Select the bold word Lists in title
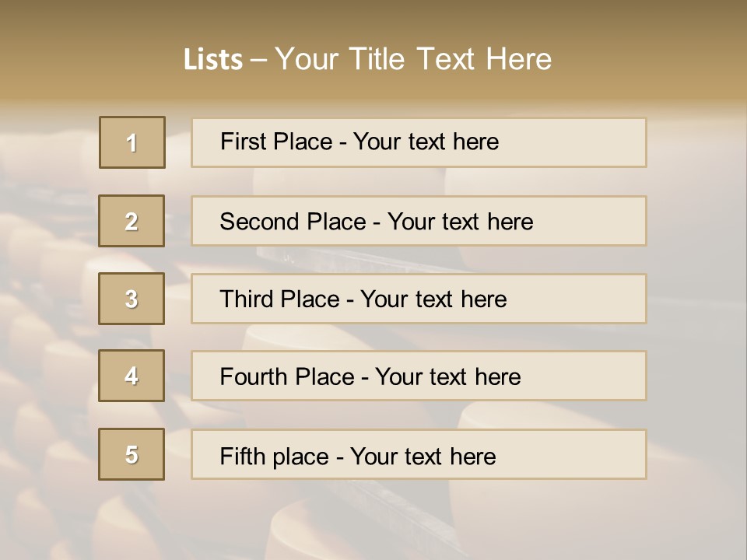This screenshot has width=747, height=560. click(x=213, y=60)
